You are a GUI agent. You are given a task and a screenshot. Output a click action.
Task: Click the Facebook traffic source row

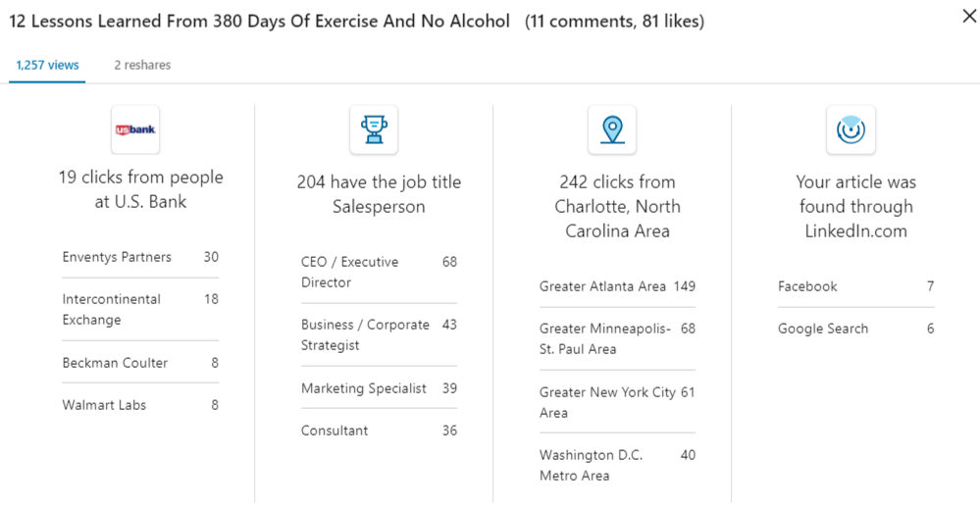pos(855,286)
